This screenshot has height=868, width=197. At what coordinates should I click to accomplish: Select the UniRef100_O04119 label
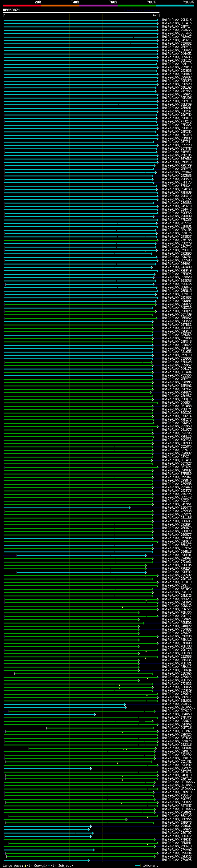coord(177,64)
